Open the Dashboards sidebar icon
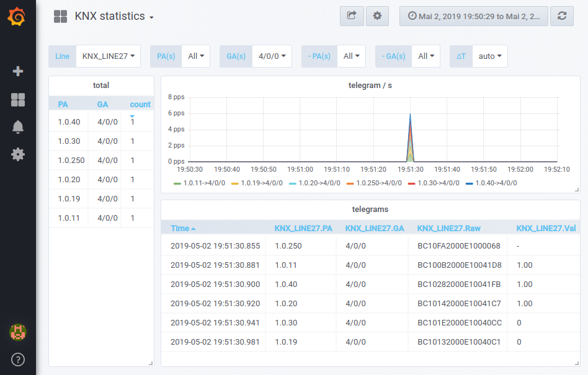 (x=18, y=100)
